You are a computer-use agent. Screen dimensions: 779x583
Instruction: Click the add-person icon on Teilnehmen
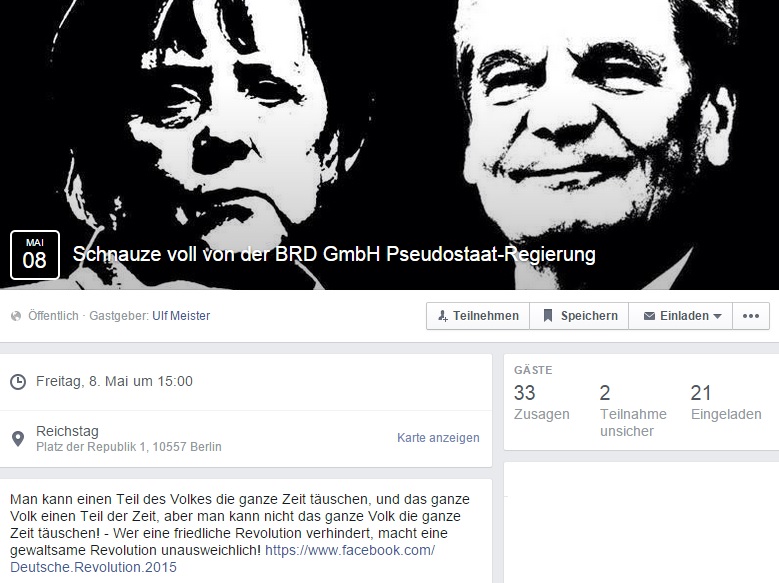click(x=443, y=316)
